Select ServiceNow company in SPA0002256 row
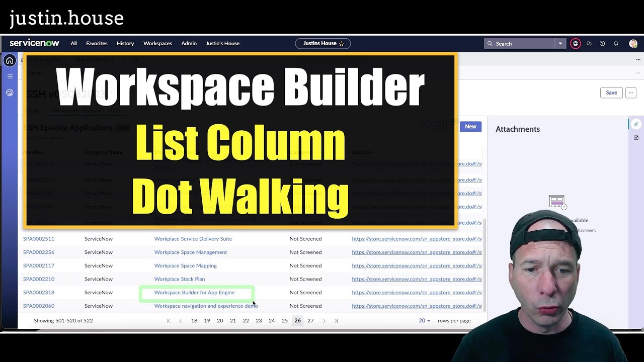Screen dimensions: 644x362 point(99,252)
